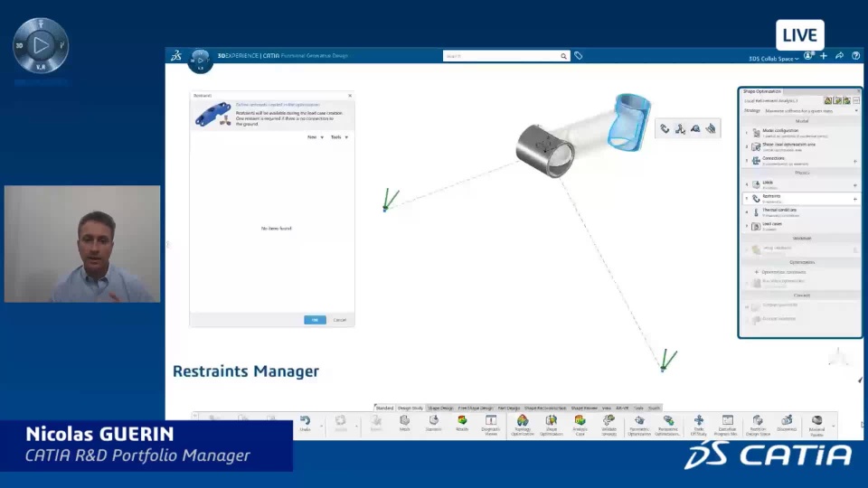Screen dimensions: 868x488
Task: Switch to the Shape Reconstruction tab
Action: (544, 408)
